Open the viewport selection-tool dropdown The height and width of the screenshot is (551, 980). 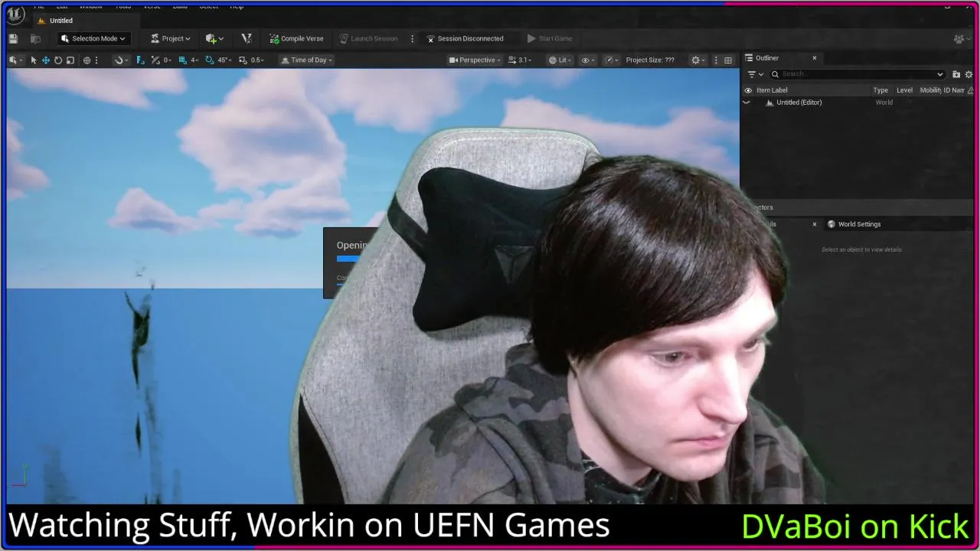tap(15, 60)
